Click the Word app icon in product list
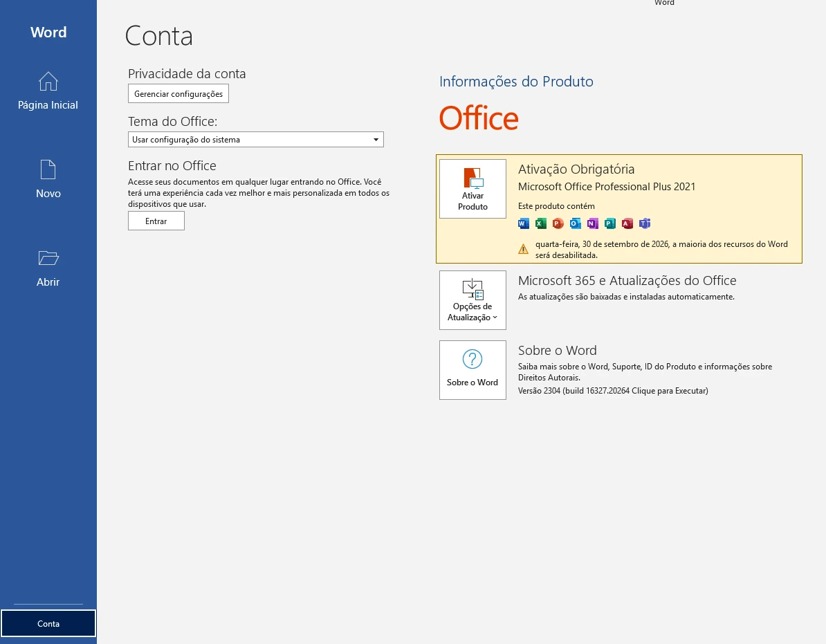 point(523,223)
